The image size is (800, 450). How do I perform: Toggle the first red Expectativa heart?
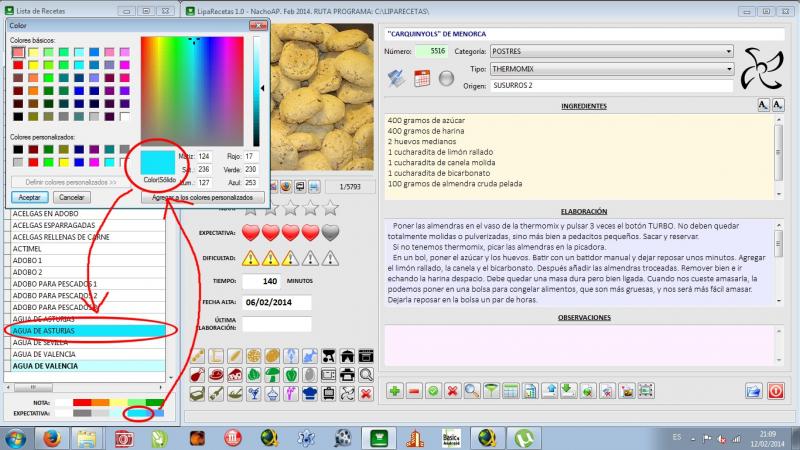251,233
